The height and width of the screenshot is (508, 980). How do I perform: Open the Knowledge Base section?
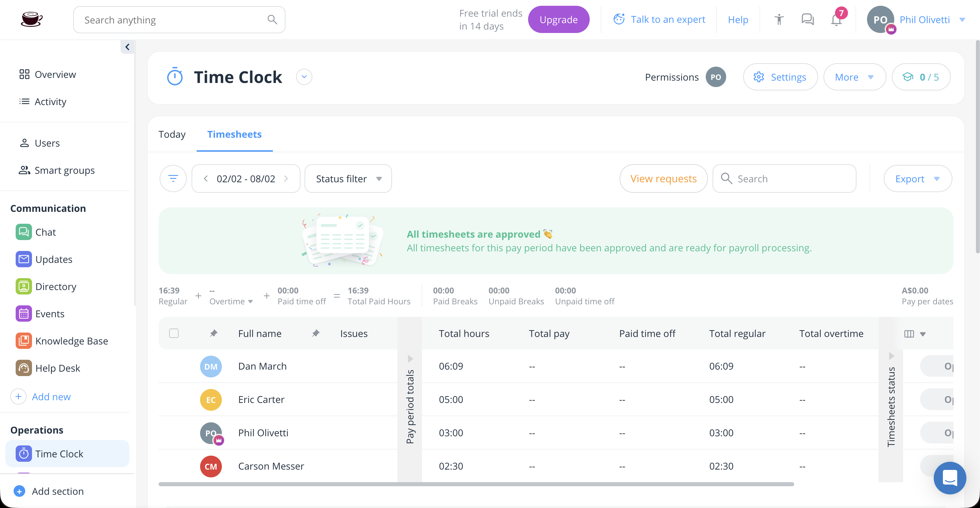point(71,341)
